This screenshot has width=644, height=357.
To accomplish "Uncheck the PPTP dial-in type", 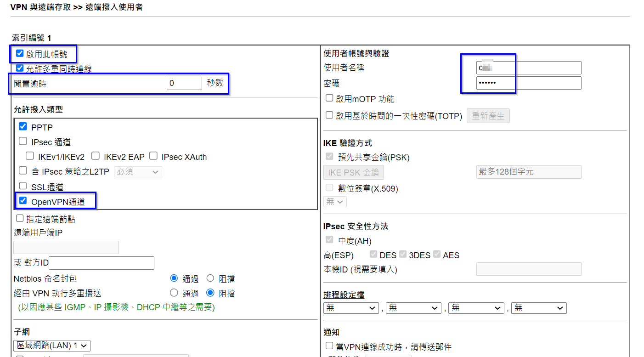I will pos(23,126).
